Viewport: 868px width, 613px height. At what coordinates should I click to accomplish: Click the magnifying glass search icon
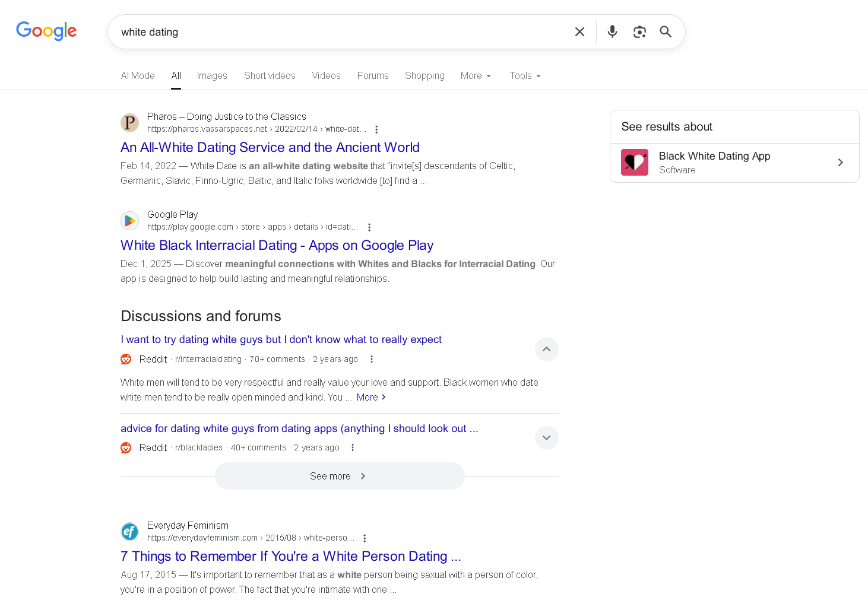(x=666, y=32)
